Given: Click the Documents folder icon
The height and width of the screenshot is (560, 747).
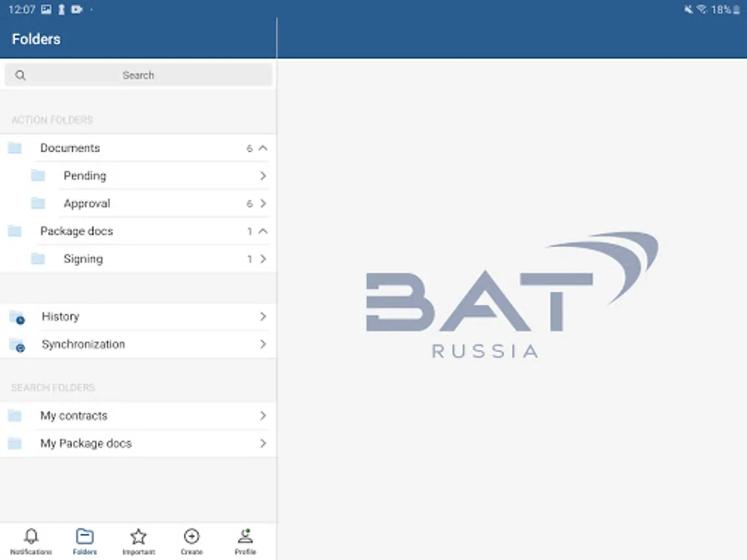Looking at the screenshot, I should click(x=15, y=148).
